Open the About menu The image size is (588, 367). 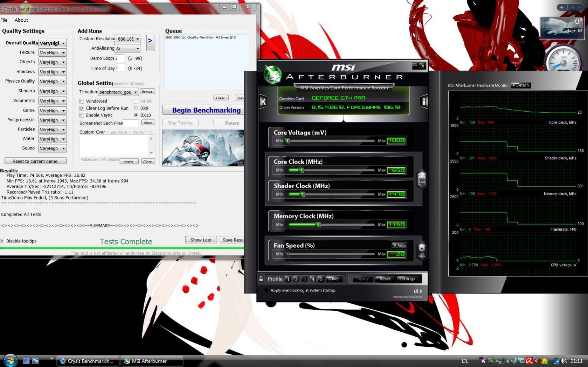click(x=21, y=20)
